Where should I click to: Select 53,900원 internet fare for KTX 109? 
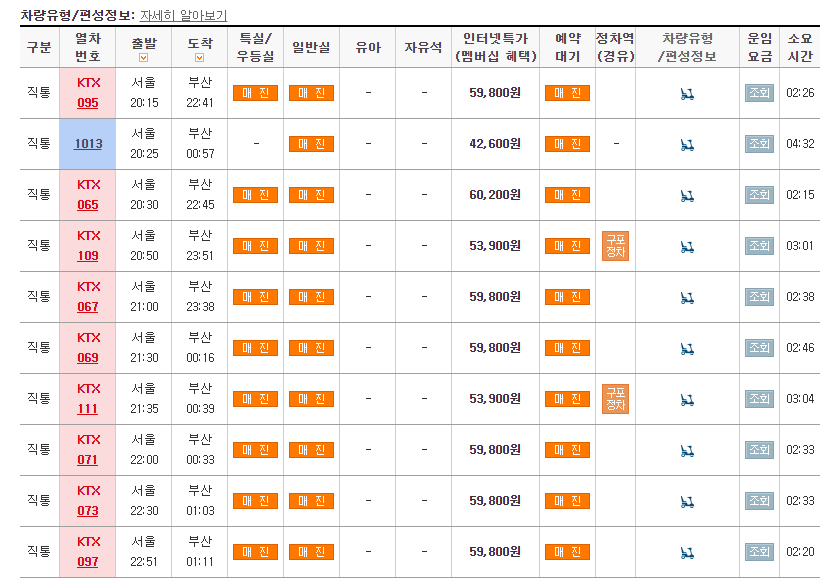495,246
